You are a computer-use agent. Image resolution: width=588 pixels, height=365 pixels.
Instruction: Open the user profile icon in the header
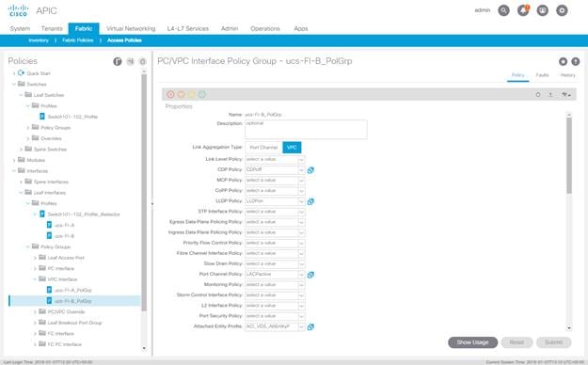[543, 10]
